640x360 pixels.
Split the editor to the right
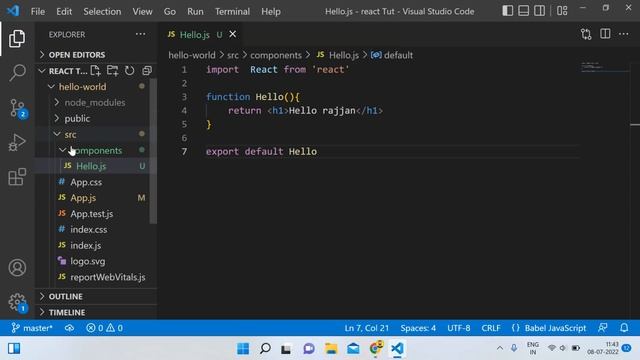click(x=605, y=34)
